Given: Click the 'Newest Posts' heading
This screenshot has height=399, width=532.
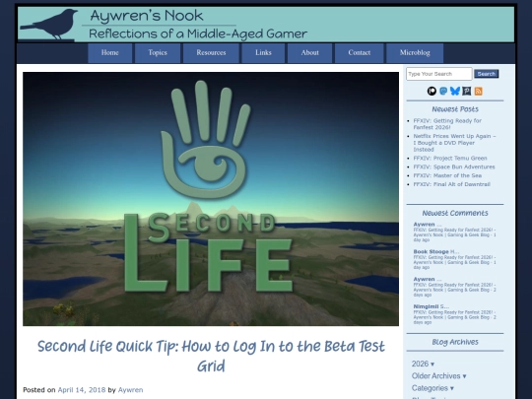Looking at the screenshot, I should click(x=455, y=109).
